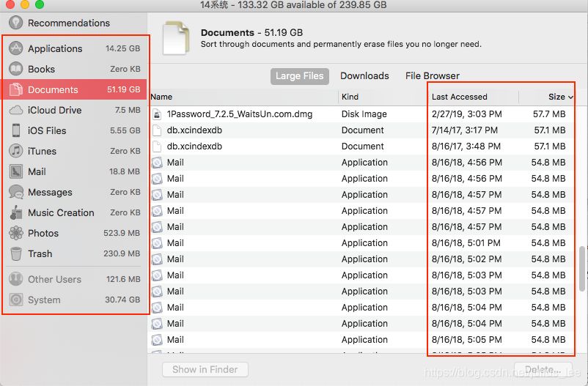Click the iTunes music note icon
This screenshot has width=588, height=386.
[15, 151]
